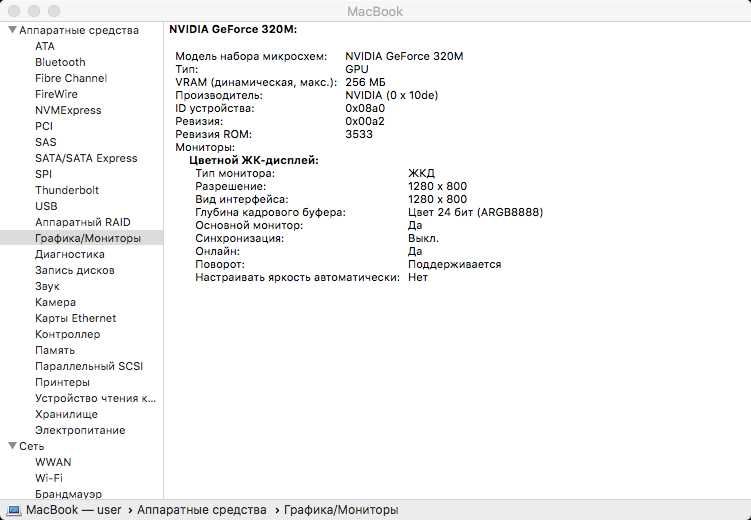Select Камера in the sidebar

coord(55,302)
